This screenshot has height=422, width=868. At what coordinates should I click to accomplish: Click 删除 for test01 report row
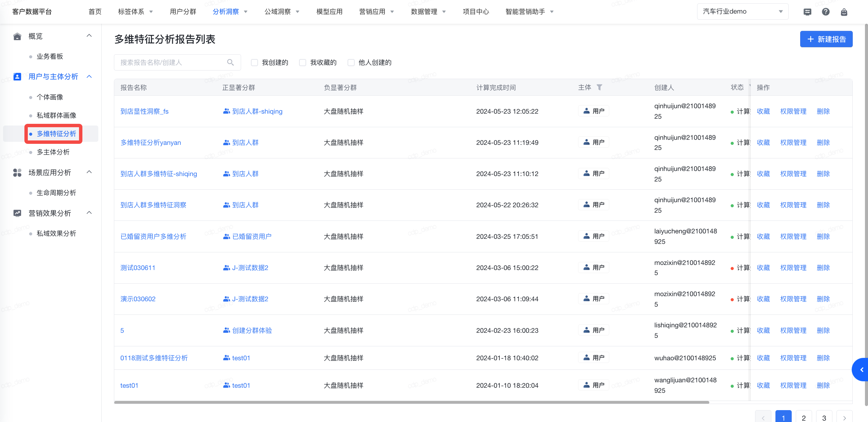coord(823,386)
